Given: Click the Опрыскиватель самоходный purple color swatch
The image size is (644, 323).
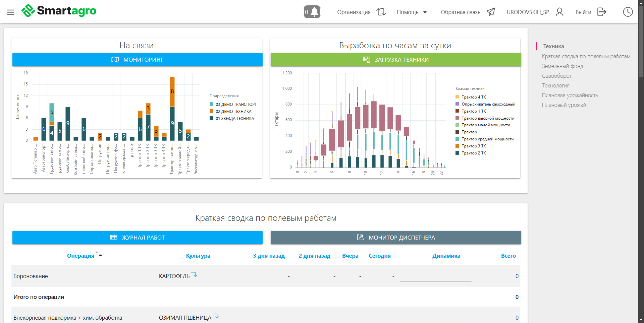Looking at the screenshot, I should (x=457, y=104).
